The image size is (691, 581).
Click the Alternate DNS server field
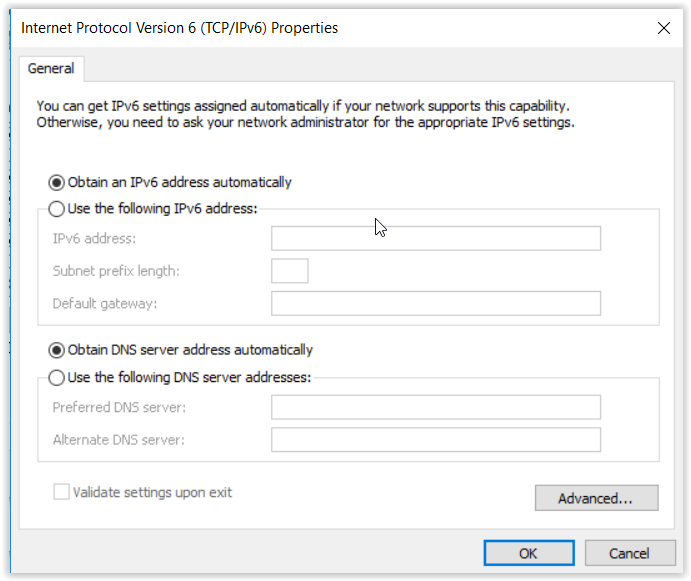point(435,440)
